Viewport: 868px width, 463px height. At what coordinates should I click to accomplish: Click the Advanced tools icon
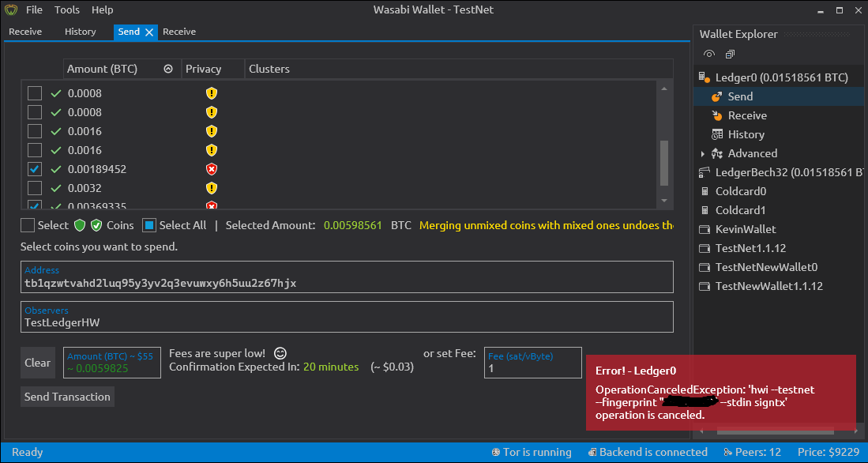717,153
